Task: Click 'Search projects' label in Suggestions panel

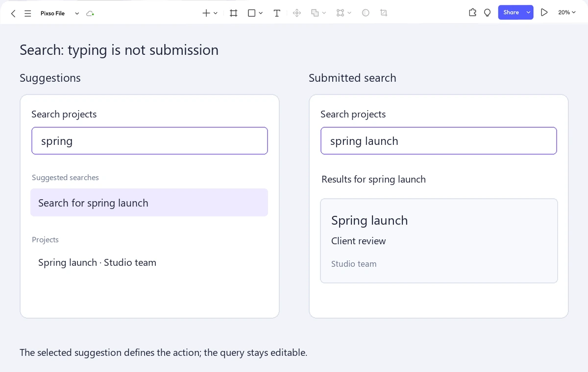Action: pyautogui.click(x=64, y=115)
